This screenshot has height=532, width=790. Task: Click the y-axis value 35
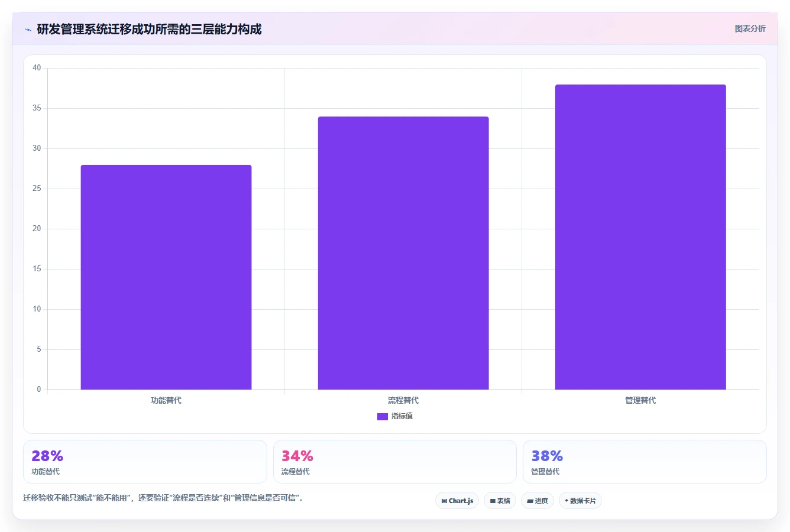[37, 108]
